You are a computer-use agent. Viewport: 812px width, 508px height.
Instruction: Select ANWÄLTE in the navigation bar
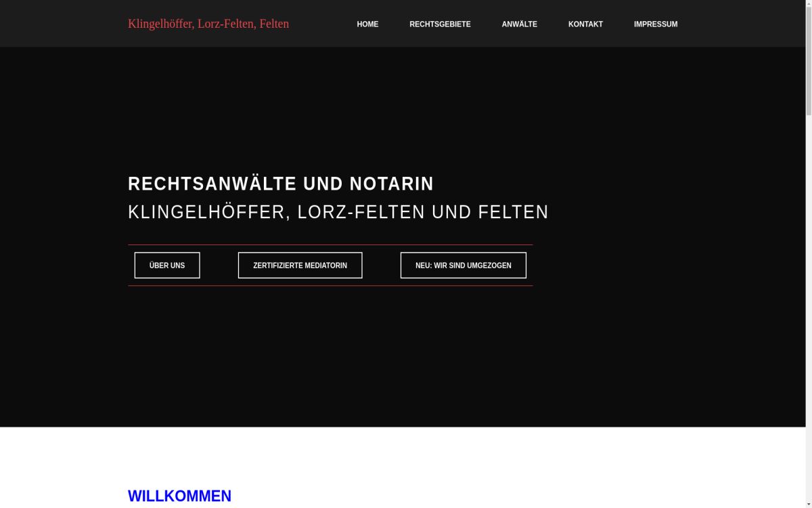coord(520,24)
